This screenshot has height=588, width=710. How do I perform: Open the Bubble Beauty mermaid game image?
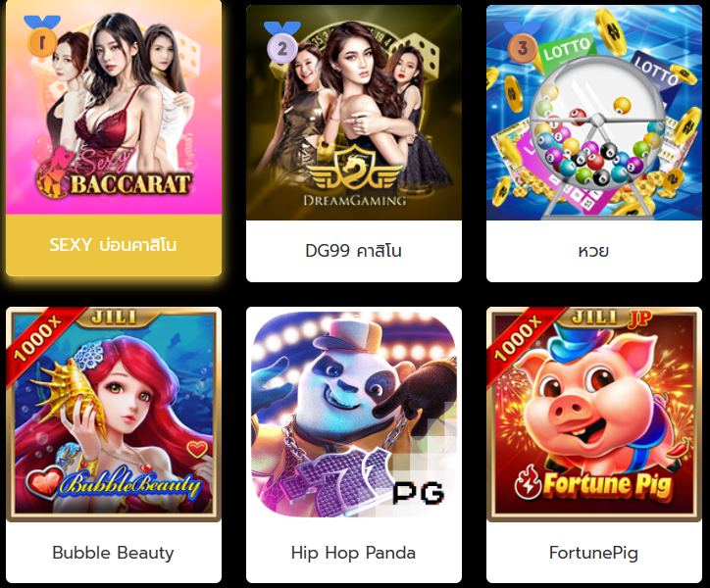(x=114, y=415)
